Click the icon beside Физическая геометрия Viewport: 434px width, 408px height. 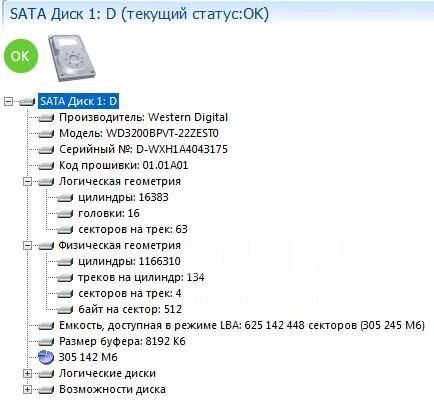[46, 246]
